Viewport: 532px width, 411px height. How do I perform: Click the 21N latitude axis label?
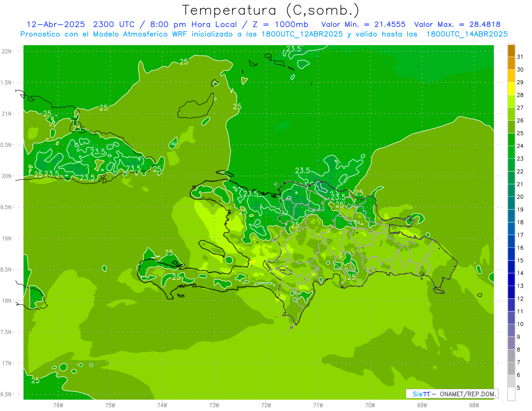(8, 114)
